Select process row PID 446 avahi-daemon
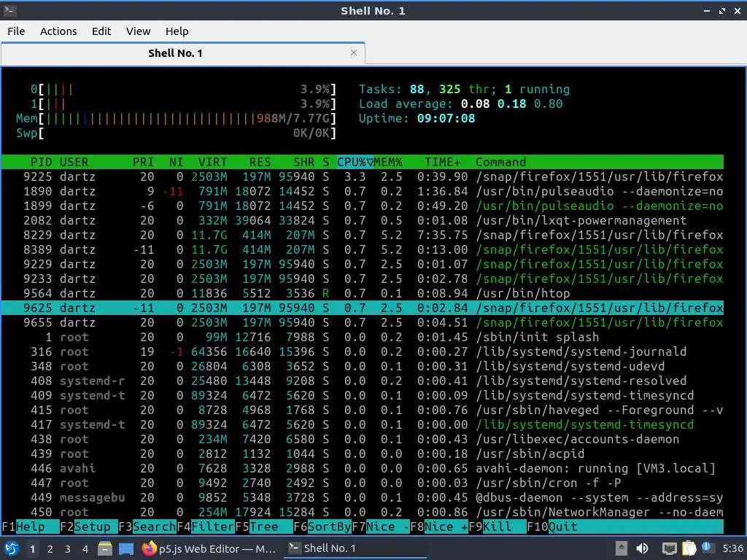Screen dimensions: 747x560 click(363, 469)
